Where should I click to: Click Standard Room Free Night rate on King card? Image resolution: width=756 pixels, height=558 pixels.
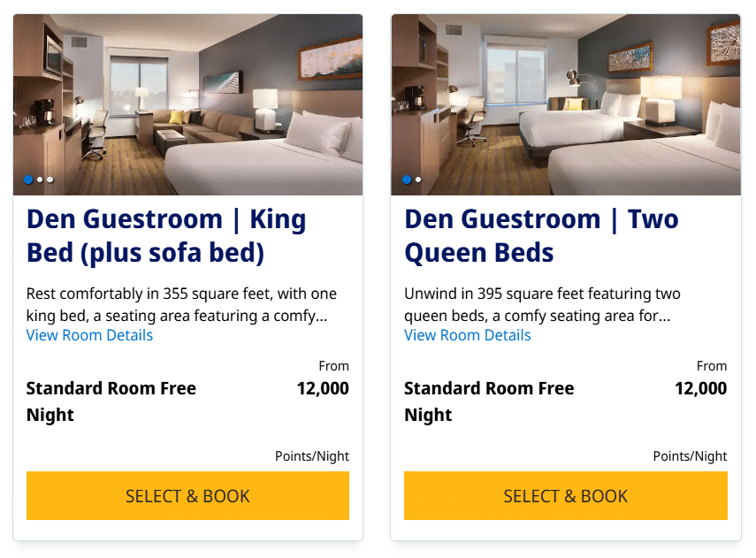(x=111, y=401)
